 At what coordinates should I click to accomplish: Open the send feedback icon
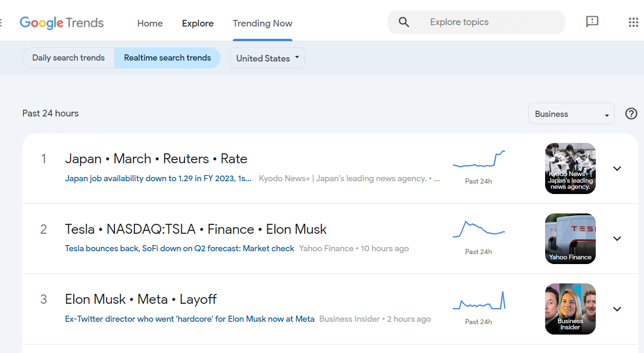592,22
